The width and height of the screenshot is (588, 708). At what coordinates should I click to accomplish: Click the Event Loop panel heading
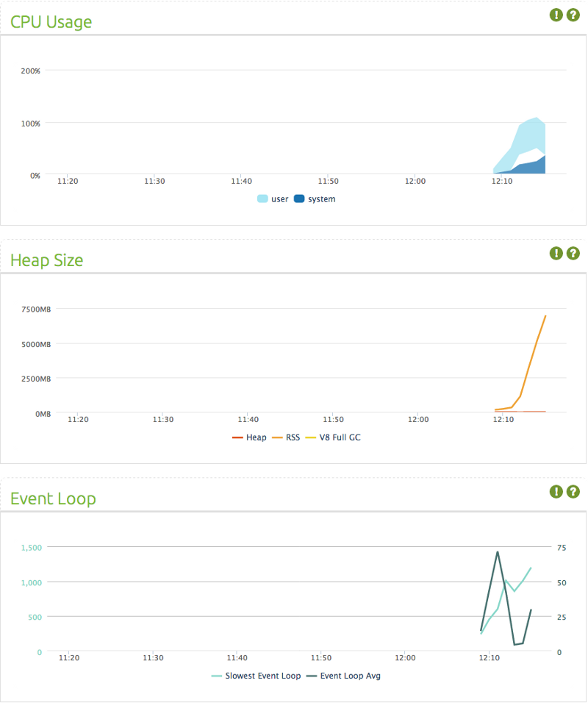(53, 498)
